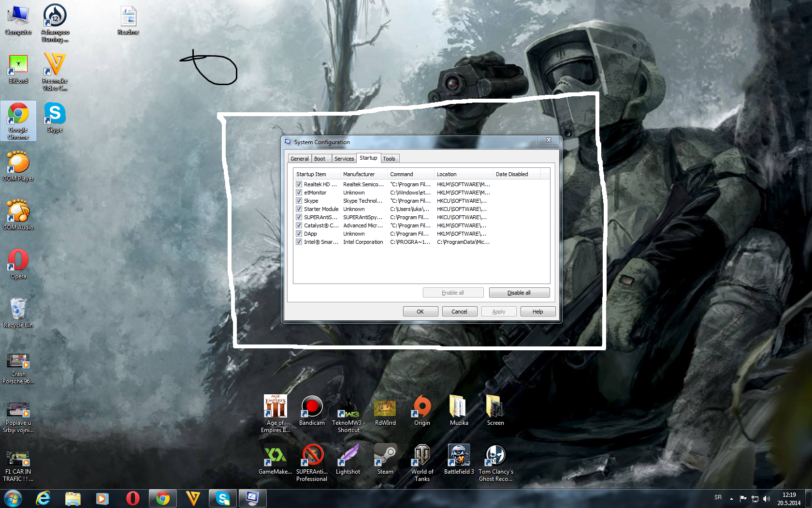This screenshot has width=812, height=508.
Task: Select the Muzika folder
Action: [x=459, y=411]
